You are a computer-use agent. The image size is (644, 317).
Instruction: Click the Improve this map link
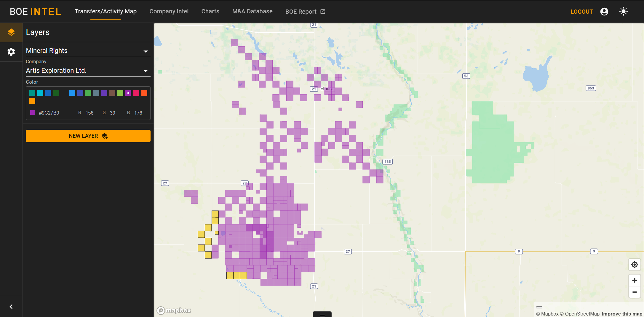[x=621, y=314]
